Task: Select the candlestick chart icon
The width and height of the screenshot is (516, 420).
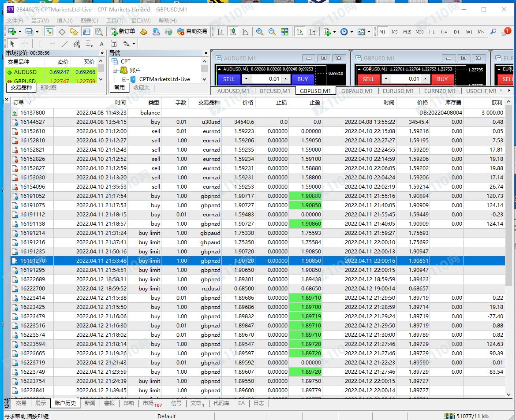Action: click(x=233, y=32)
